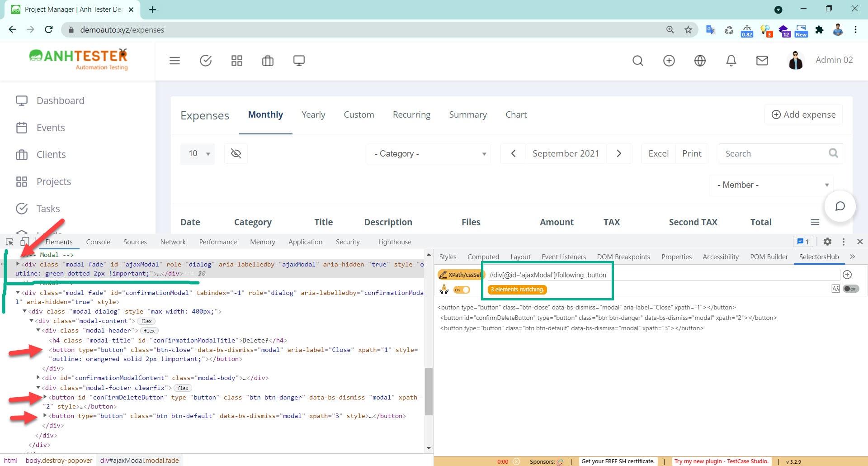
Task: Toggle the column visibility eye-slash button
Action: point(236,153)
